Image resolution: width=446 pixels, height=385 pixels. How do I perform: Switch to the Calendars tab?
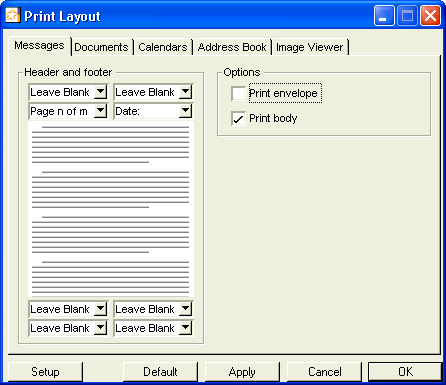(163, 47)
